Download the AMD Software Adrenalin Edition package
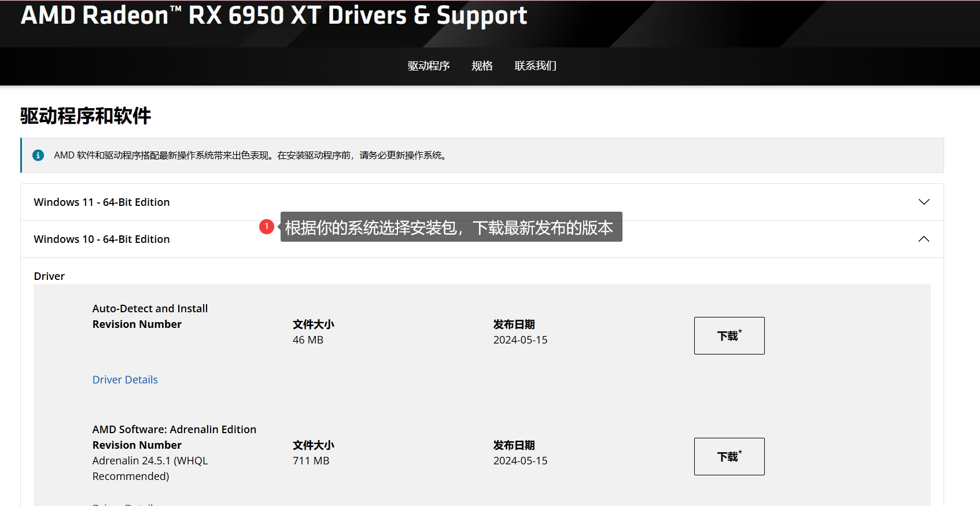Image resolution: width=980 pixels, height=506 pixels. coord(729,456)
